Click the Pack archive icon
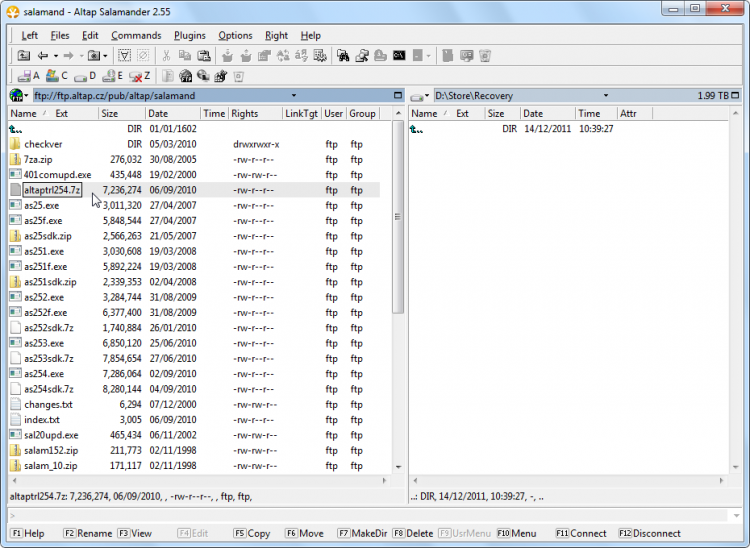 point(227,56)
